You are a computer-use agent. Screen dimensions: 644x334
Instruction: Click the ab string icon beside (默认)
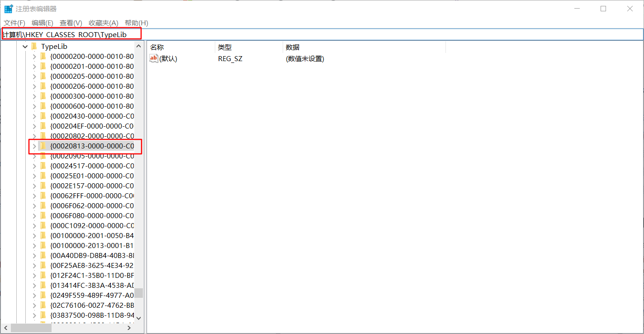pyautogui.click(x=154, y=58)
